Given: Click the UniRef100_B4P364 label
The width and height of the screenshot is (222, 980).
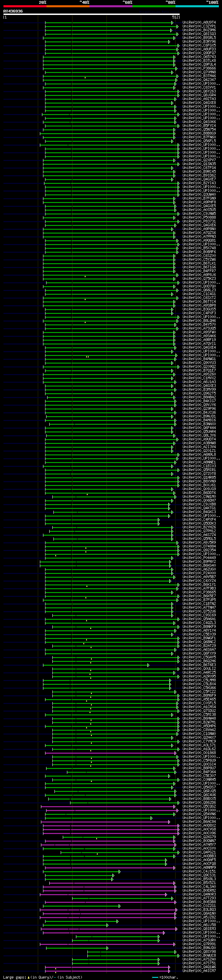Looking at the screenshot, I should [199, 772].
